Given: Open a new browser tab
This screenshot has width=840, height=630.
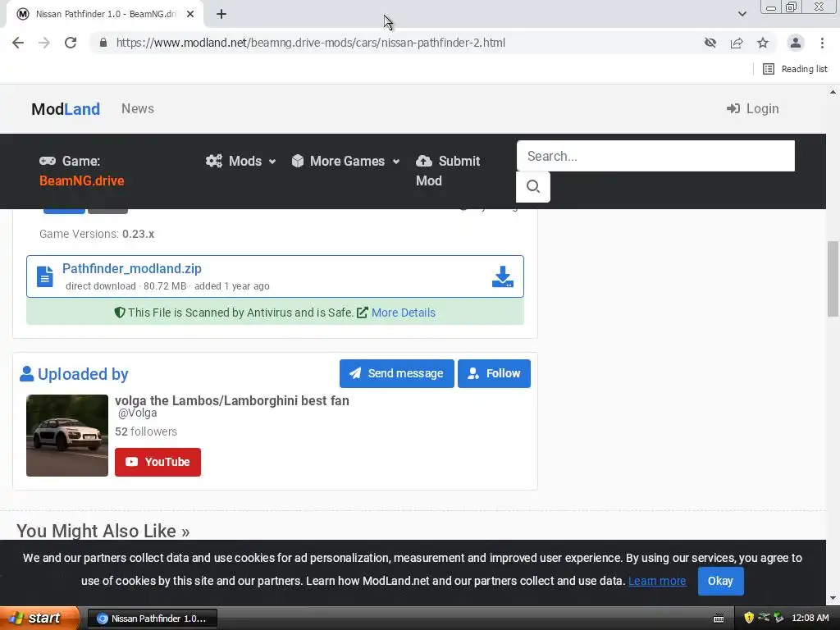Looking at the screenshot, I should tap(221, 15).
